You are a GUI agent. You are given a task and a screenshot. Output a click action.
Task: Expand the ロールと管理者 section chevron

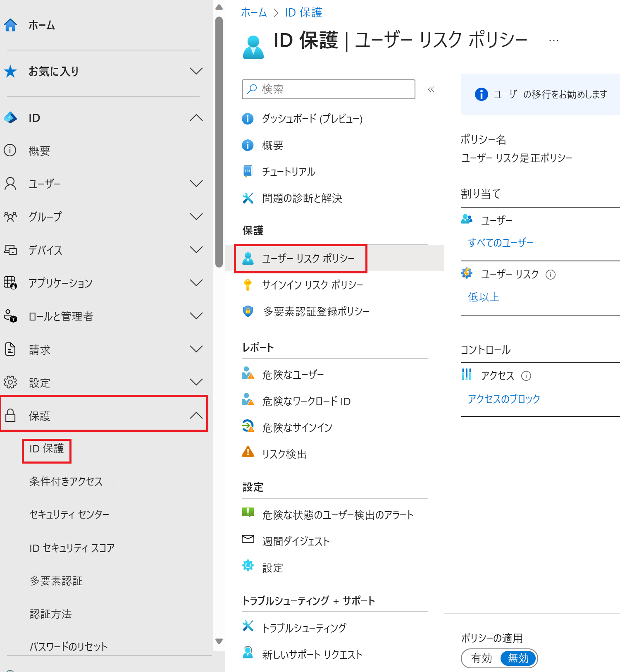(196, 316)
